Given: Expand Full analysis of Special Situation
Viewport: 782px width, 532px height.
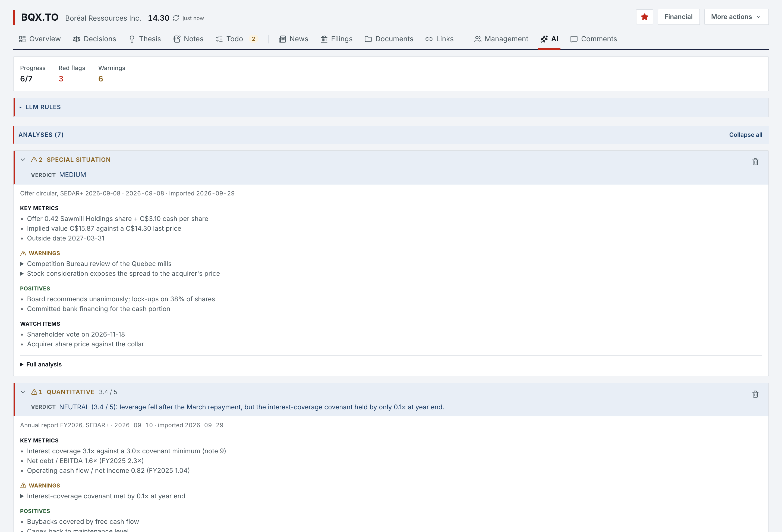Looking at the screenshot, I should 41,364.
